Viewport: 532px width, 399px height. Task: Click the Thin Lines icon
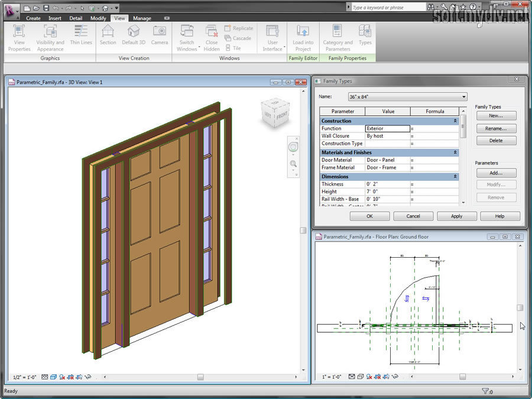(x=81, y=32)
